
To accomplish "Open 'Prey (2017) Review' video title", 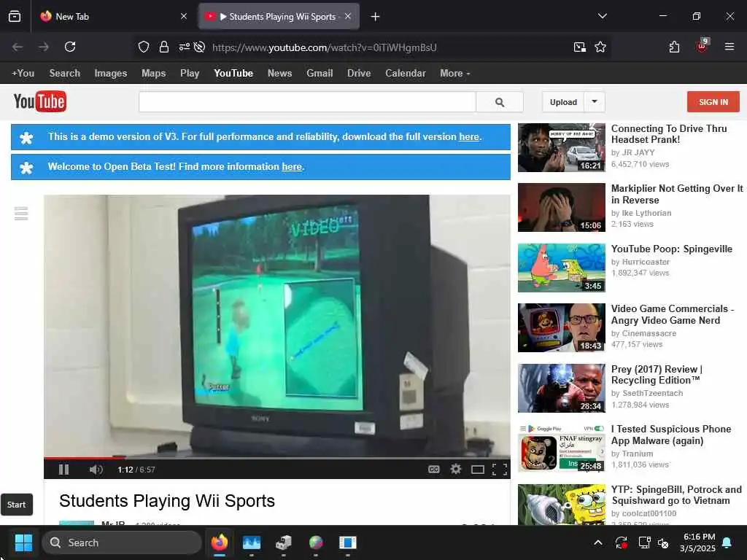I will (657, 375).
